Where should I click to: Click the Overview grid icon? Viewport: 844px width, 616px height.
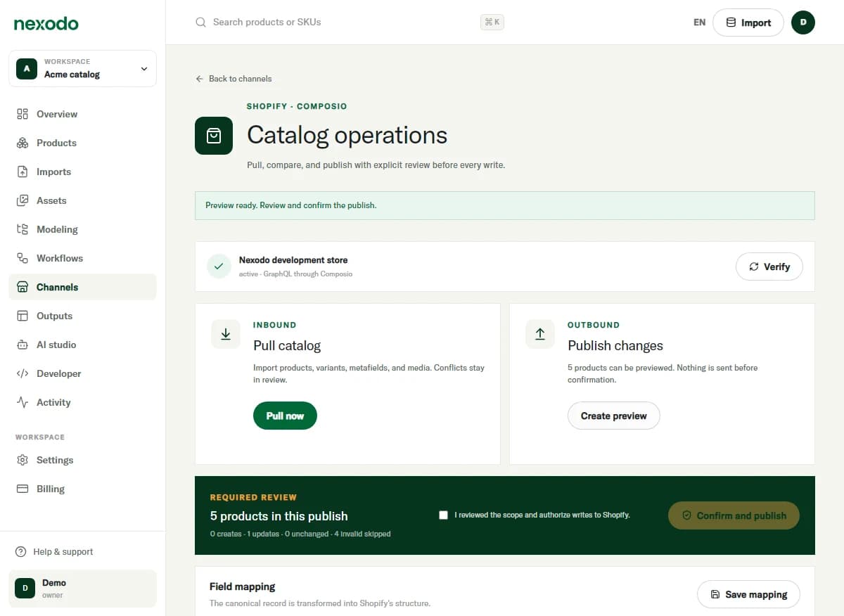(23, 114)
